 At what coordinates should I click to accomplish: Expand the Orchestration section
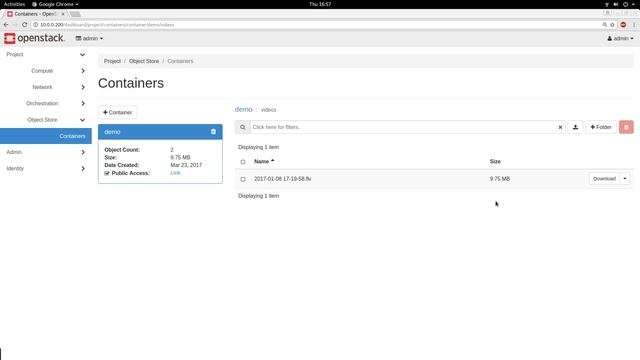pos(46,103)
